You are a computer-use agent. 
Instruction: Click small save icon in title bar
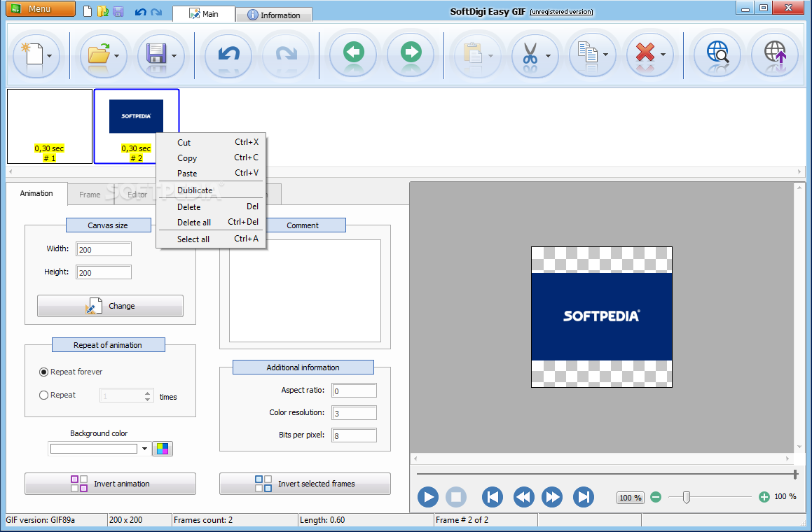pyautogui.click(x=118, y=11)
